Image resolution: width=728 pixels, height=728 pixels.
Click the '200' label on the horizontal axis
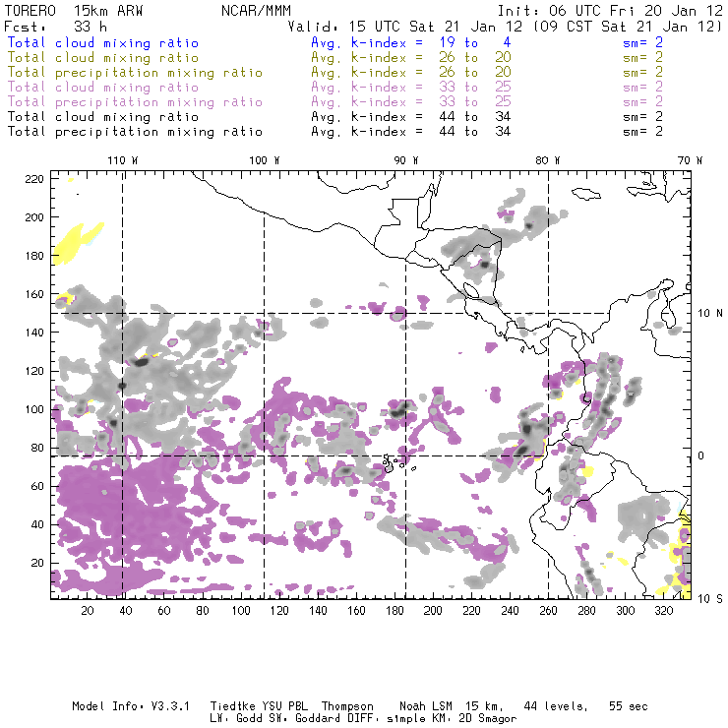(433, 611)
